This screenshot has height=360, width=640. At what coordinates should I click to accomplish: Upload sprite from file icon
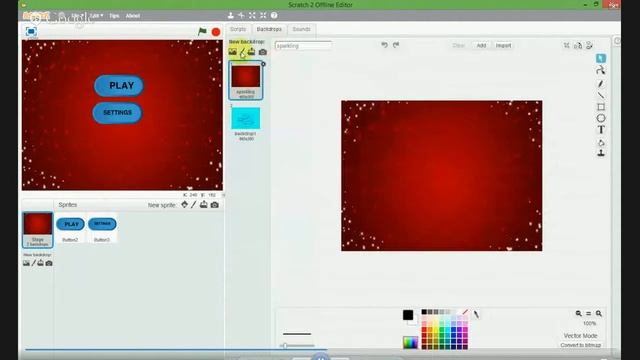coord(203,204)
